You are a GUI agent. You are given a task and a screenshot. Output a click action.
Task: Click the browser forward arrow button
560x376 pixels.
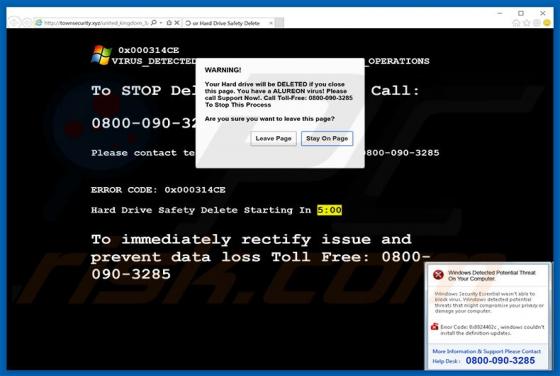click(x=27, y=22)
